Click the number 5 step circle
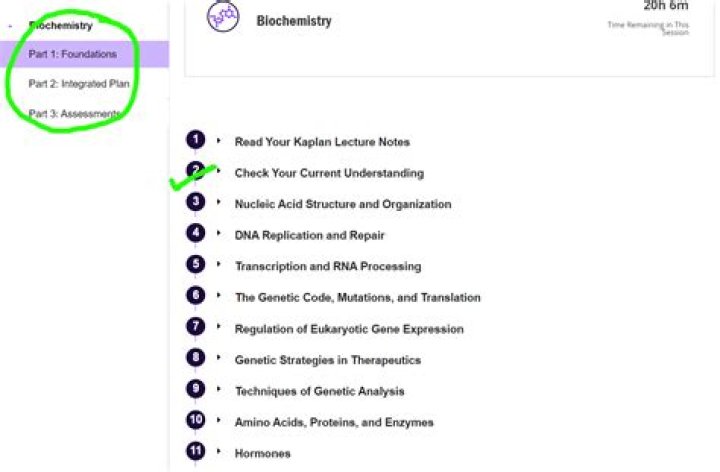Viewport: 720px width, 472px height. pos(196,265)
